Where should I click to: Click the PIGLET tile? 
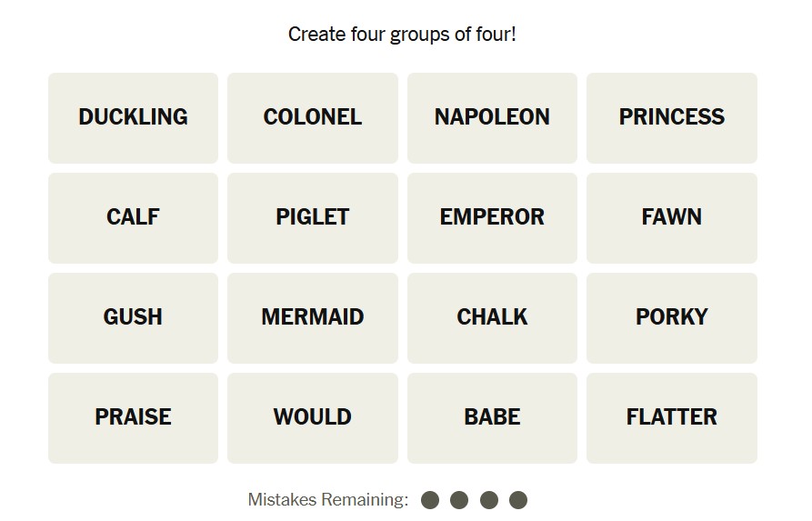pyautogui.click(x=313, y=217)
